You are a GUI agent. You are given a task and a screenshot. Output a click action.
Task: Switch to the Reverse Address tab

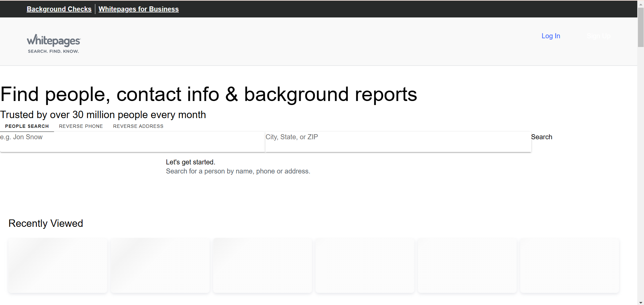click(x=138, y=126)
